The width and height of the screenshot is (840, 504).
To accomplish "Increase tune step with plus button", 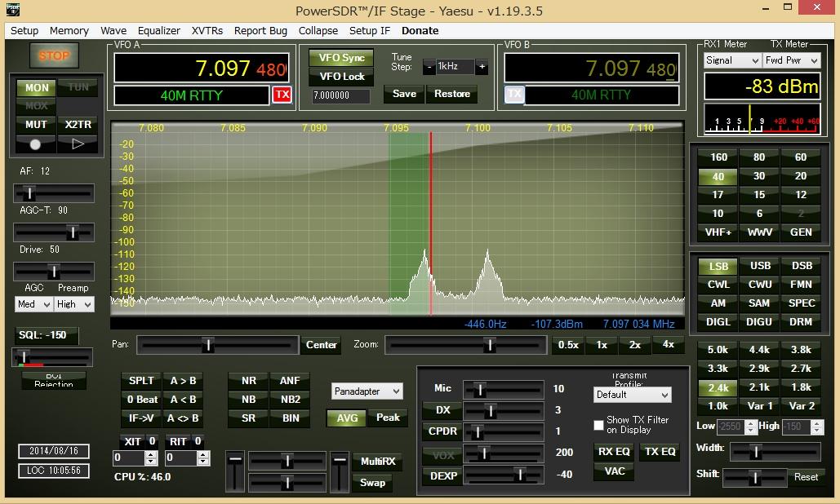I will pyautogui.click(x=482, y=67).
